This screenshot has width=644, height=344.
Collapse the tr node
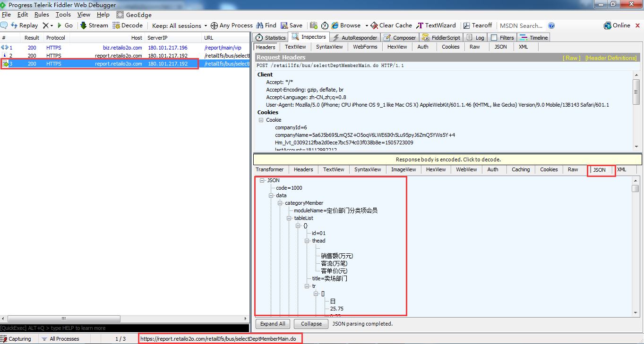tap(307, 286)
